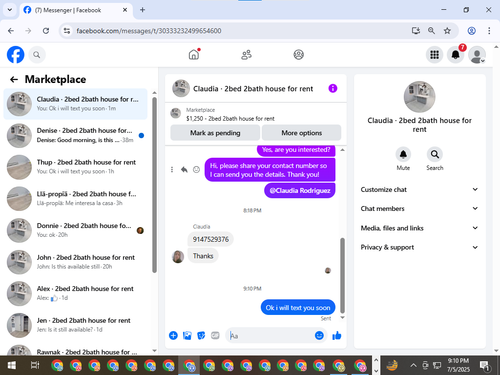Expand Customize chat section
The height and width of the screenshot is (375, 500).
pos(419,189)
